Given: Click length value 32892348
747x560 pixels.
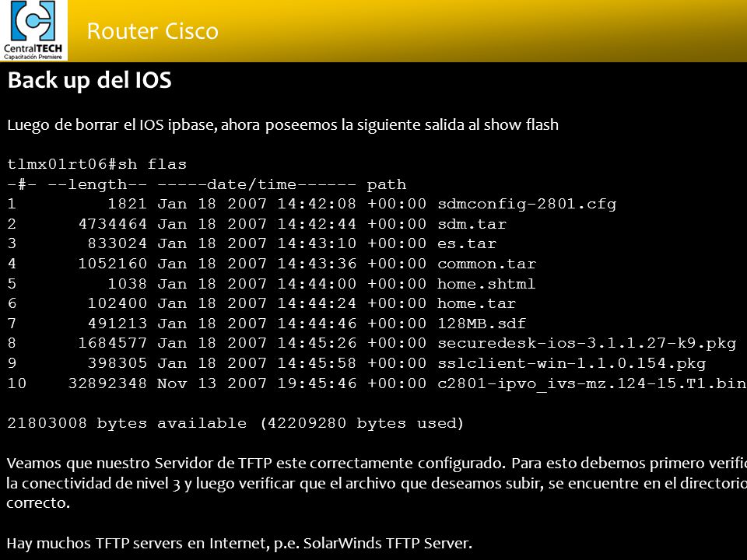Looking at the screenshot, I should point(107,383).
